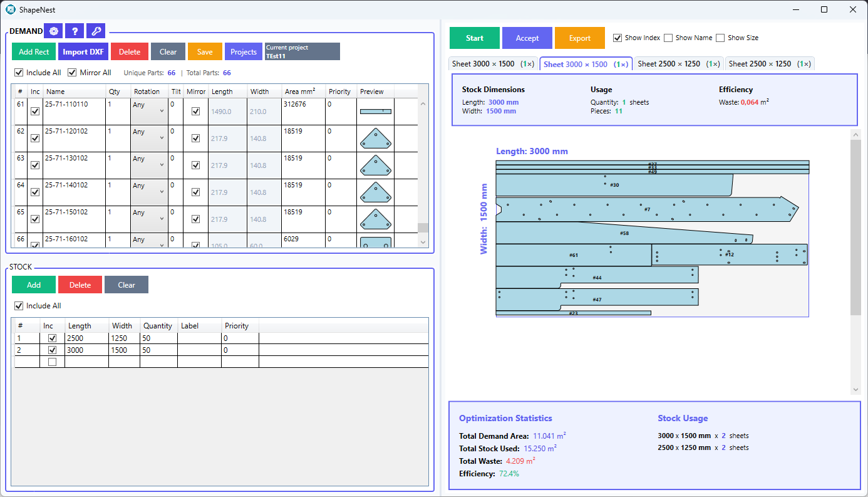Open the wrench tool icon beside help
868x497 pixels.
(95, 30)
